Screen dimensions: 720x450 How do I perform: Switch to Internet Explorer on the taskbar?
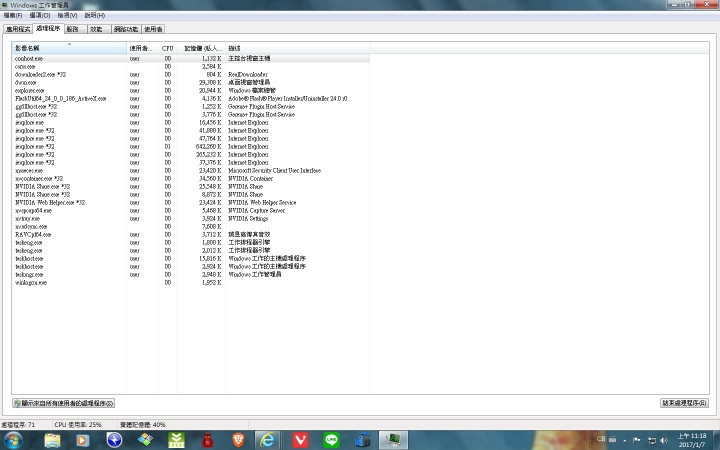click(x=268, y=440)
